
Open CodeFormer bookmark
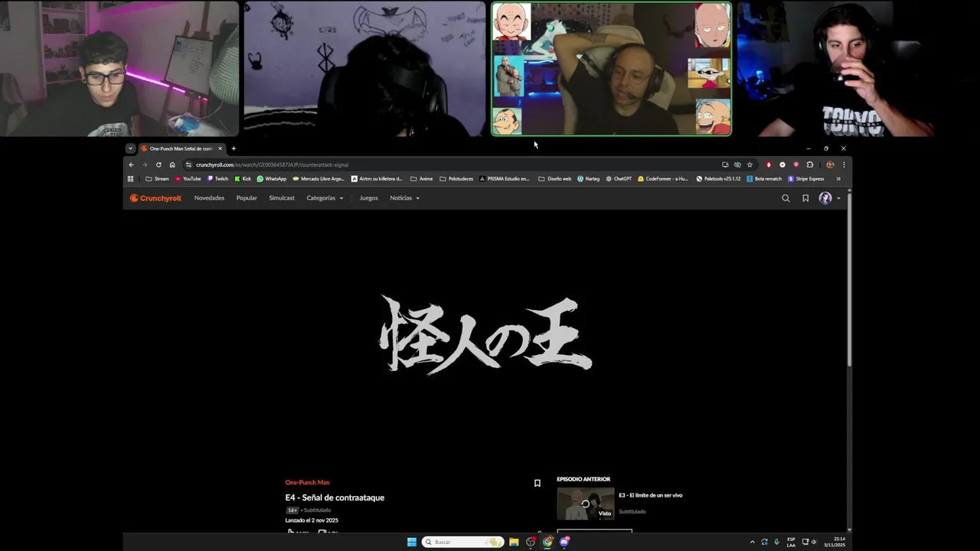663,179
